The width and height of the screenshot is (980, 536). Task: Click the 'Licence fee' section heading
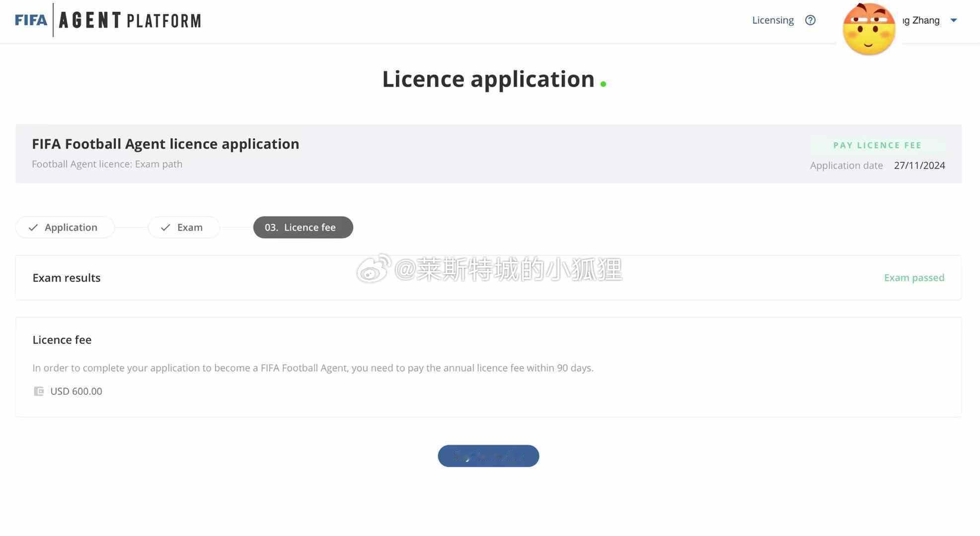62,340
